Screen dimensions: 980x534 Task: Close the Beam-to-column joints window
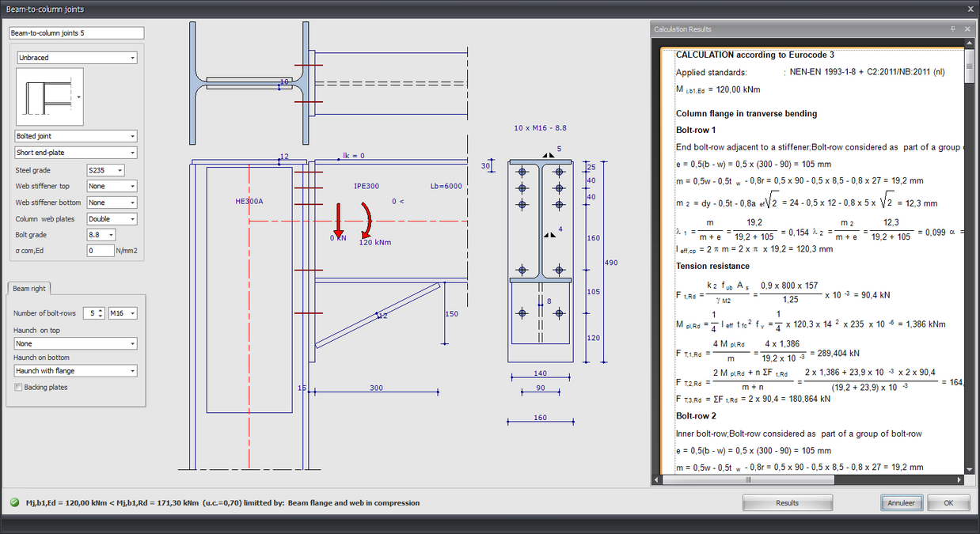click(x=971, y=9)
